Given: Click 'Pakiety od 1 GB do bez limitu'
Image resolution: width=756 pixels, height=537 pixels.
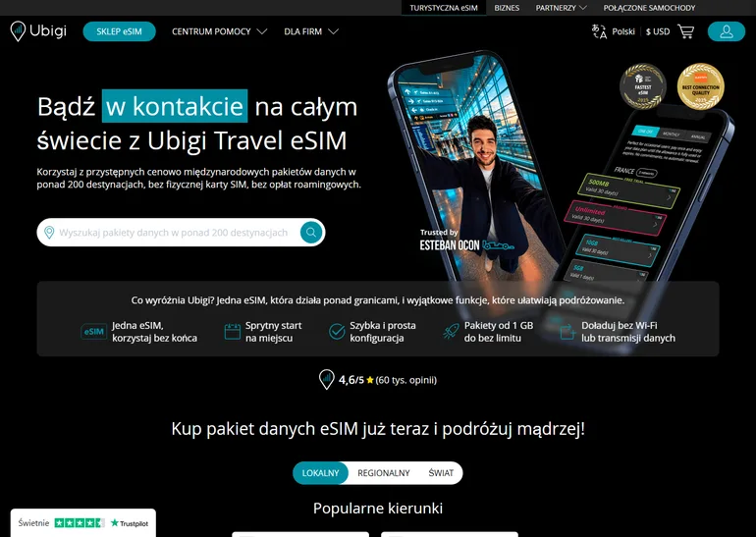Looking at the screenshot, I should (499, 332).
